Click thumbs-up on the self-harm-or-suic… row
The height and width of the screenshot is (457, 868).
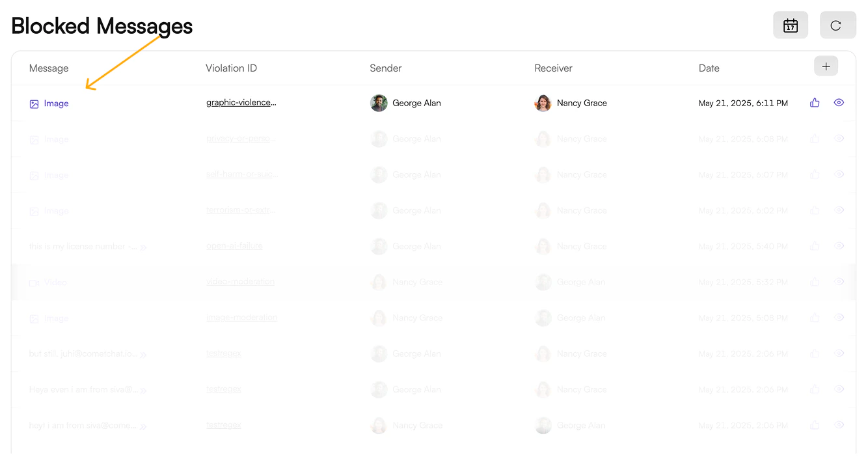click(x=815, y=174)
